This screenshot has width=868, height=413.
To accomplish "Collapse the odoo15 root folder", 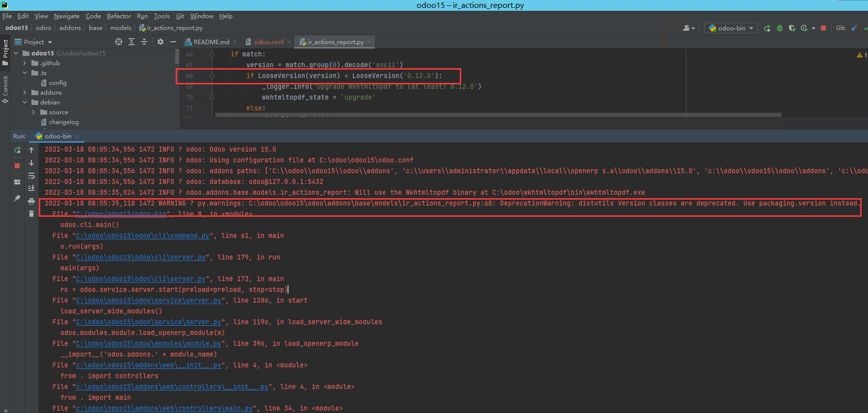I will tap(16, 53).
